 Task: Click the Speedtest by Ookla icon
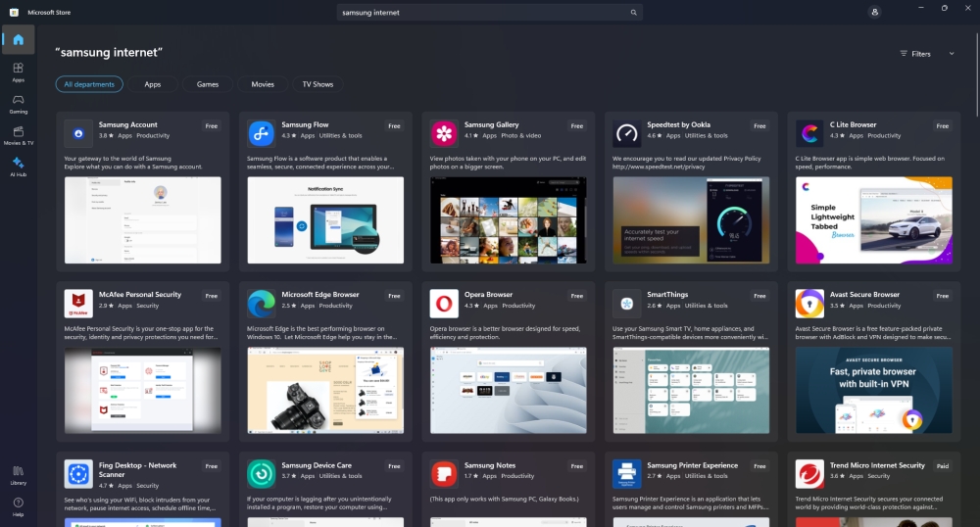(x=627, y=133)
